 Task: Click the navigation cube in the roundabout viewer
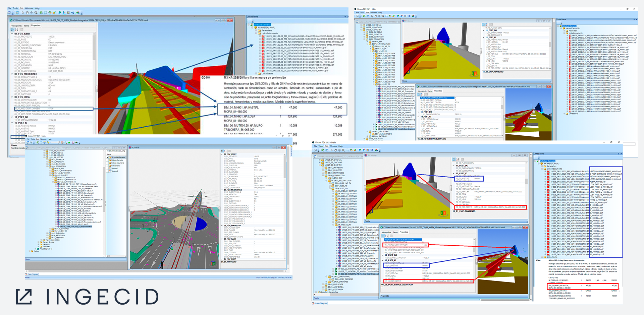coord(213,264)
